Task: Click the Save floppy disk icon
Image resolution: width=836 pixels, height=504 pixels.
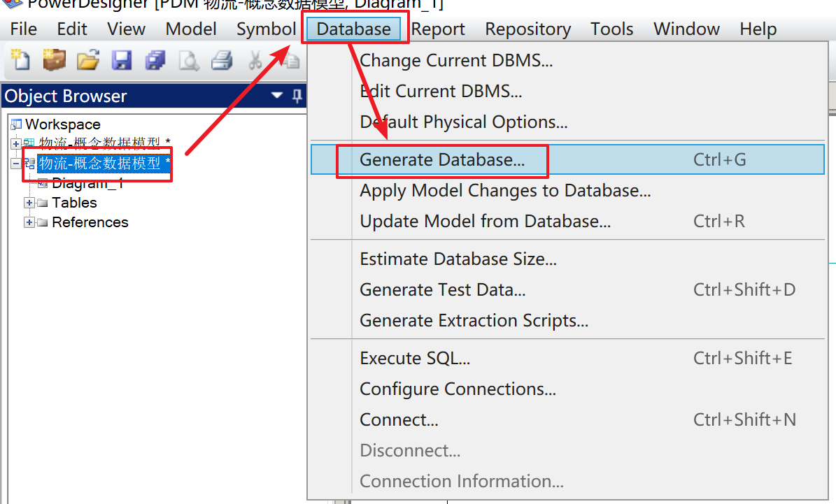Action: (x=122, y=60)
